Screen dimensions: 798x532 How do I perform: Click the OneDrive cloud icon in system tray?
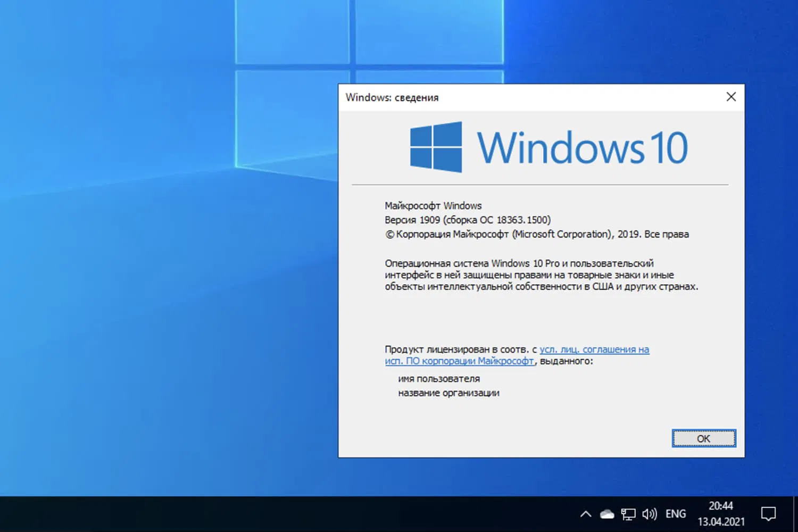click(607, 513)
